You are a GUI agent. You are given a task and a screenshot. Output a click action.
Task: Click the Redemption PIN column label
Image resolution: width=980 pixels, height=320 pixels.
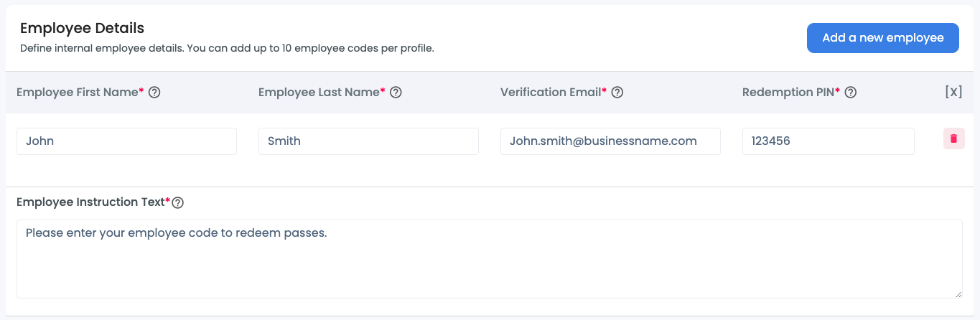[791, 93]
